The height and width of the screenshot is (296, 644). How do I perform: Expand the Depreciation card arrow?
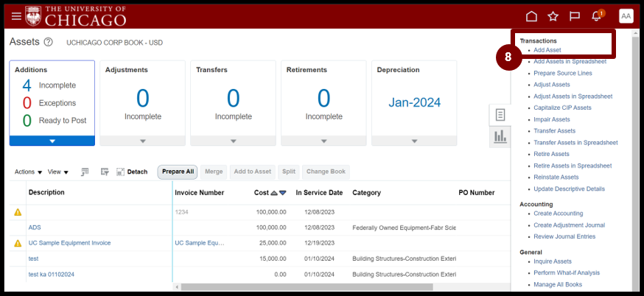414,141
